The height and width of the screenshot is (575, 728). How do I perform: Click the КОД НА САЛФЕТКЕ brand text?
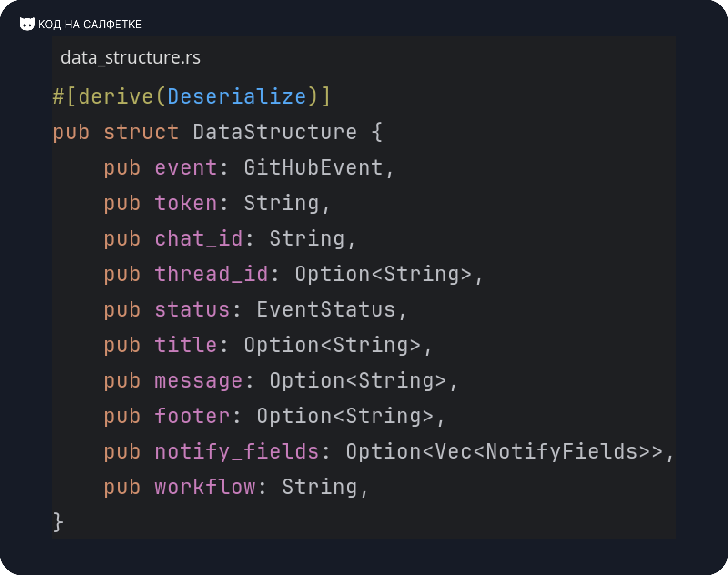pos(90,25)
